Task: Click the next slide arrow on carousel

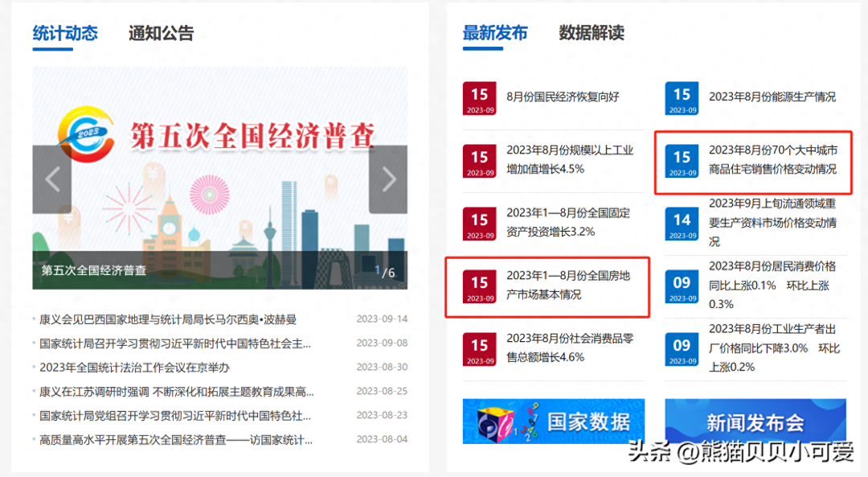Action: pos(388,179)
